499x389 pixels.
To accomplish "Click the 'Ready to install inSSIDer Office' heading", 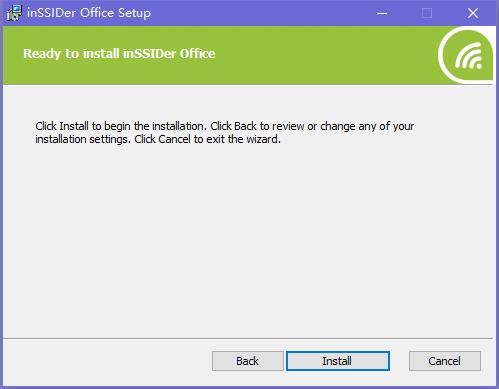I will (119, 54).
